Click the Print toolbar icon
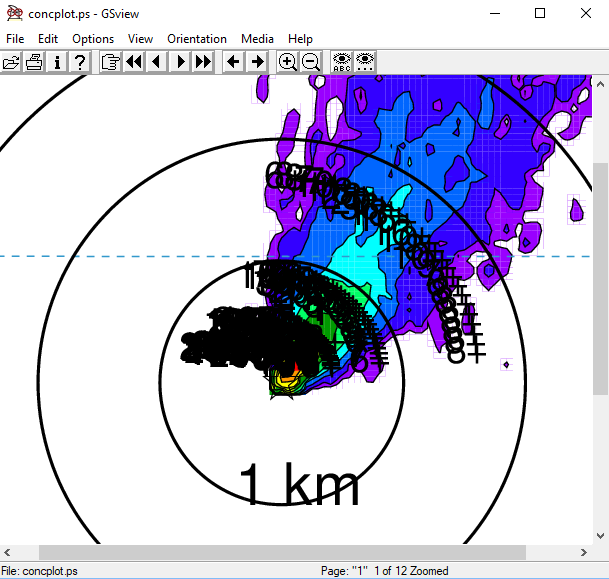Screen dimensions: 609x579 [34, 62]
